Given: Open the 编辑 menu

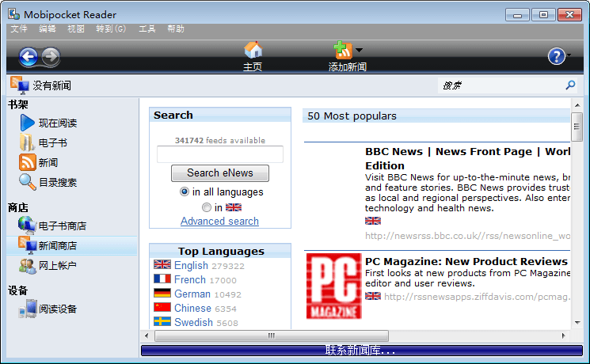Looking at the screenshot, I should [x=48, y=28].
